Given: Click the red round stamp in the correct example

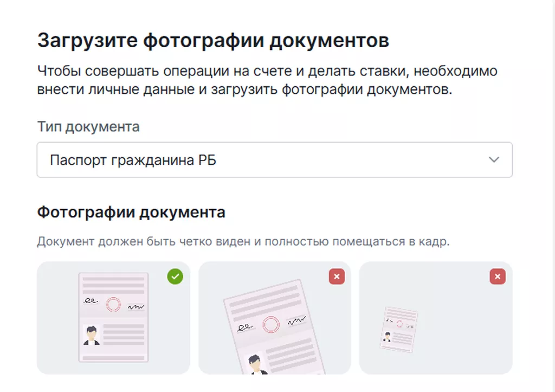Looking at the screenshot, I should point(113,304).
